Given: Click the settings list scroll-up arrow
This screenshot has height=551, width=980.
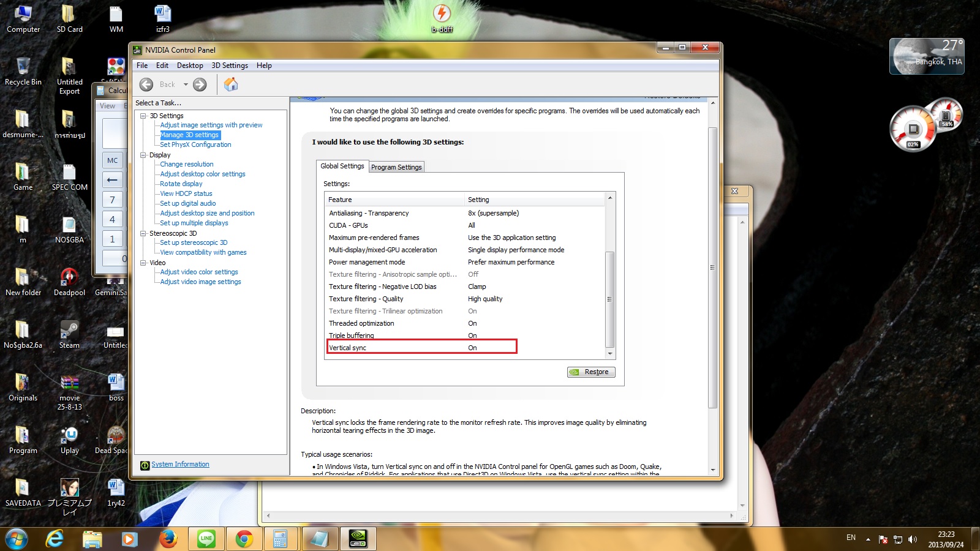Looking at the screenshot, I should (609, 198).
